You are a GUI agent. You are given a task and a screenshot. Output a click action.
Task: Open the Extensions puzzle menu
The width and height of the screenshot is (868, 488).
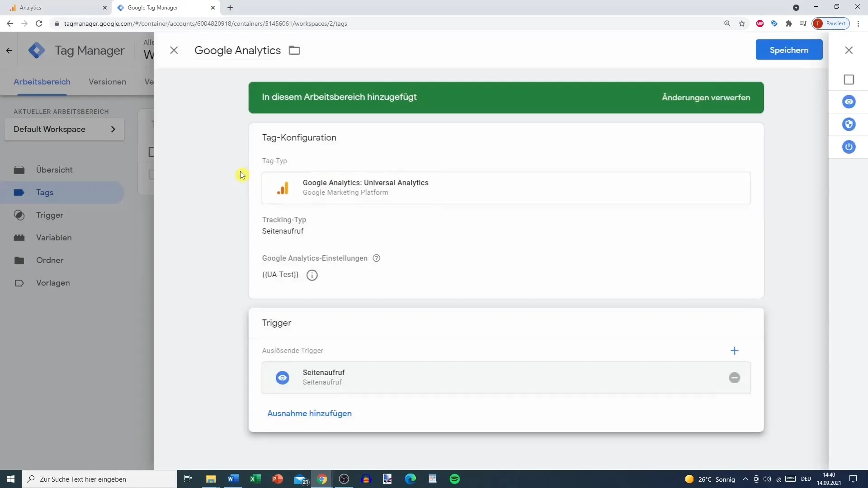789,23
